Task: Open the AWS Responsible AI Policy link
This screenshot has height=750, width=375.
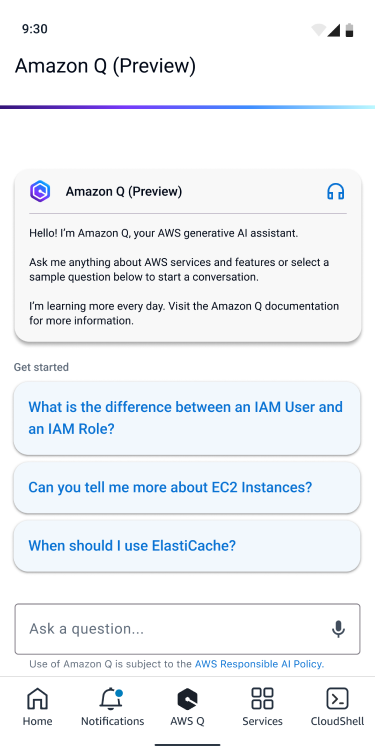Action: point(259,664)
